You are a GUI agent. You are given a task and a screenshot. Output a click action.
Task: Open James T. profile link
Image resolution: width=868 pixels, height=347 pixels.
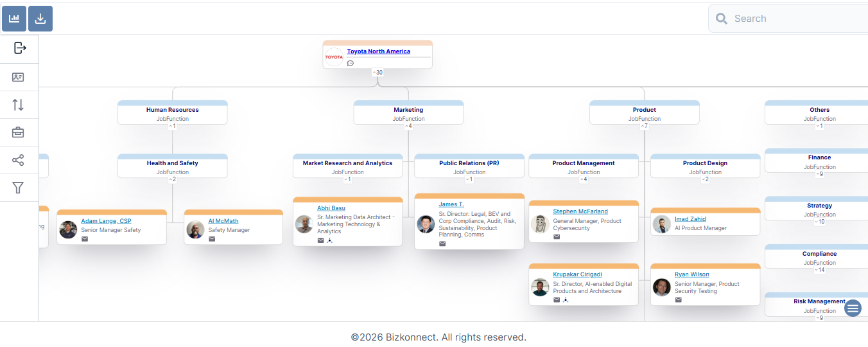[x=451, y=204]
